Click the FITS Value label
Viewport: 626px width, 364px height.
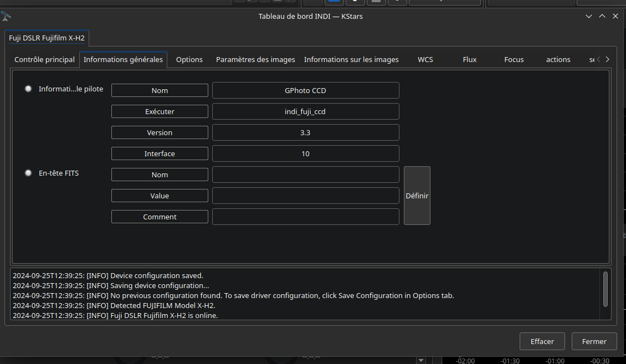tap(160, 196)
